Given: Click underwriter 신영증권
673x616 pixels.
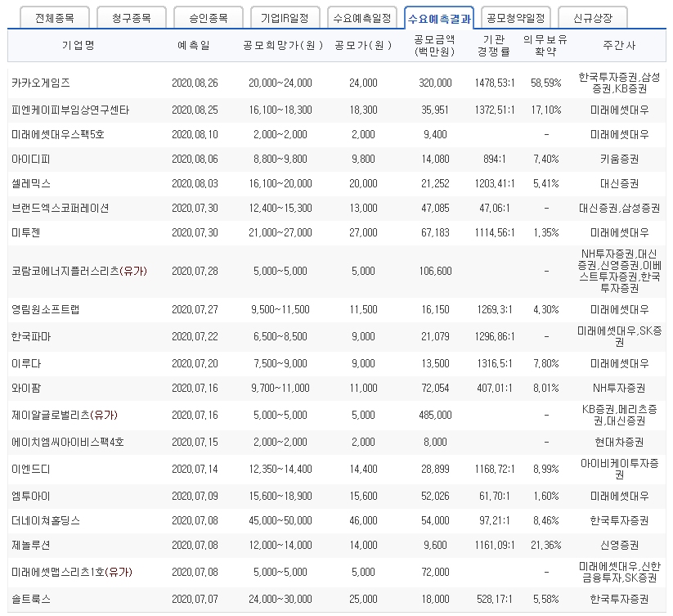Looking at the screenshot, I should pos(619,545).
